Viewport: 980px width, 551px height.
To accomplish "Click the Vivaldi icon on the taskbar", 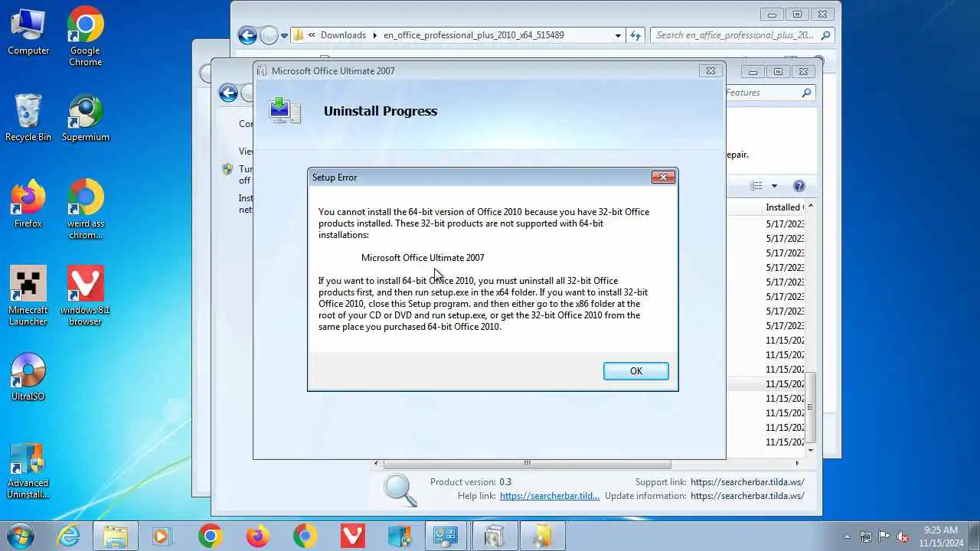I will [352, 536].
